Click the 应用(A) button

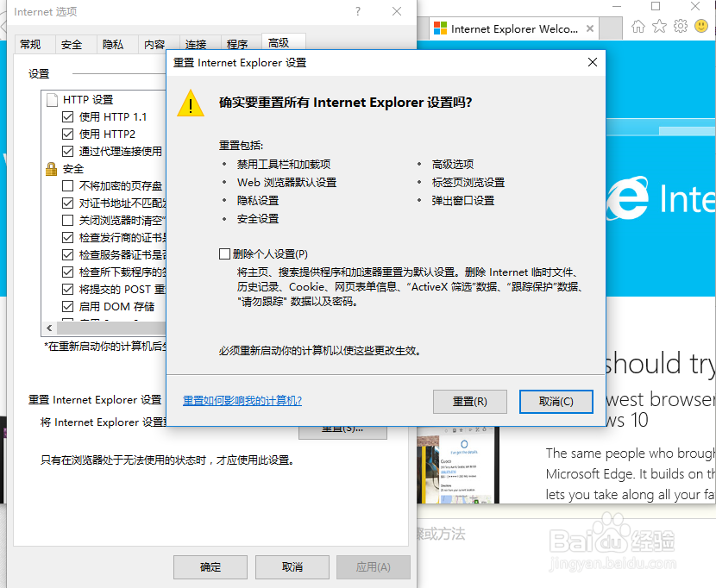[374, 567]
